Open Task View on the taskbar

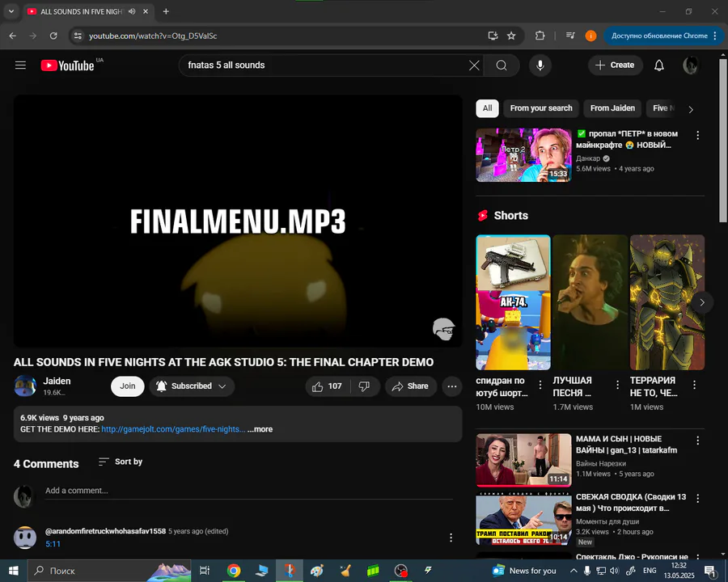[x=205, y=571]
